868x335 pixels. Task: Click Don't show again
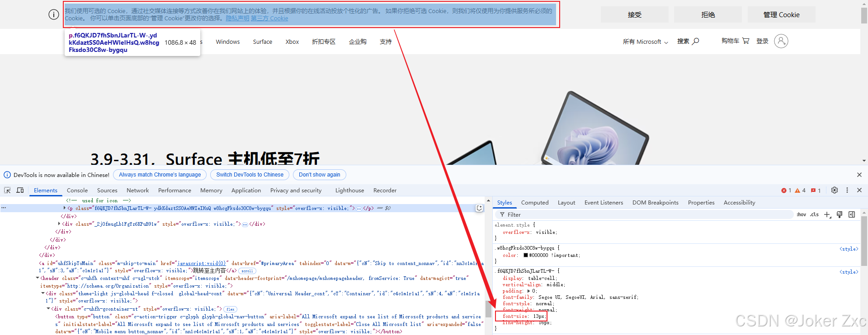click(320, 175)
